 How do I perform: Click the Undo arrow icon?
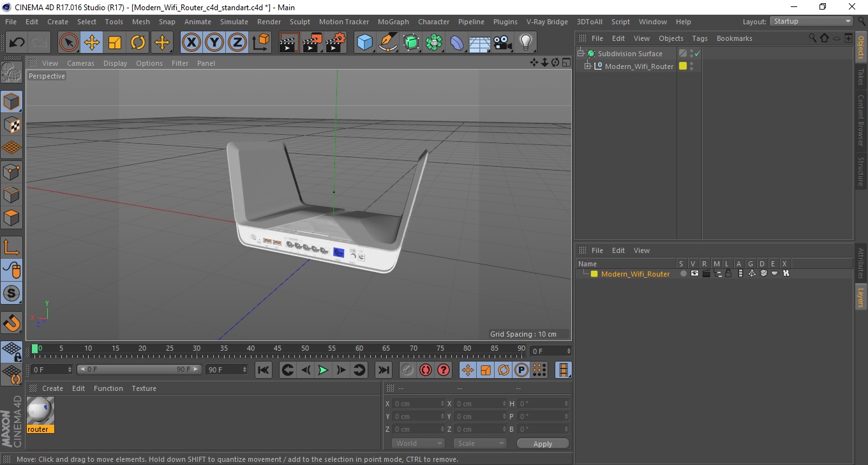17,43
